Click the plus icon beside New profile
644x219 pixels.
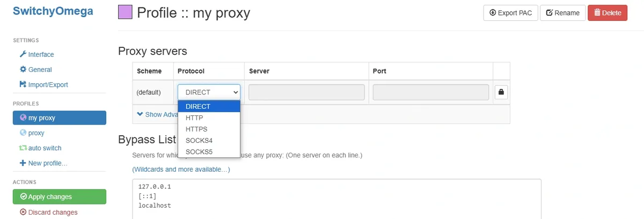[23, 163]
